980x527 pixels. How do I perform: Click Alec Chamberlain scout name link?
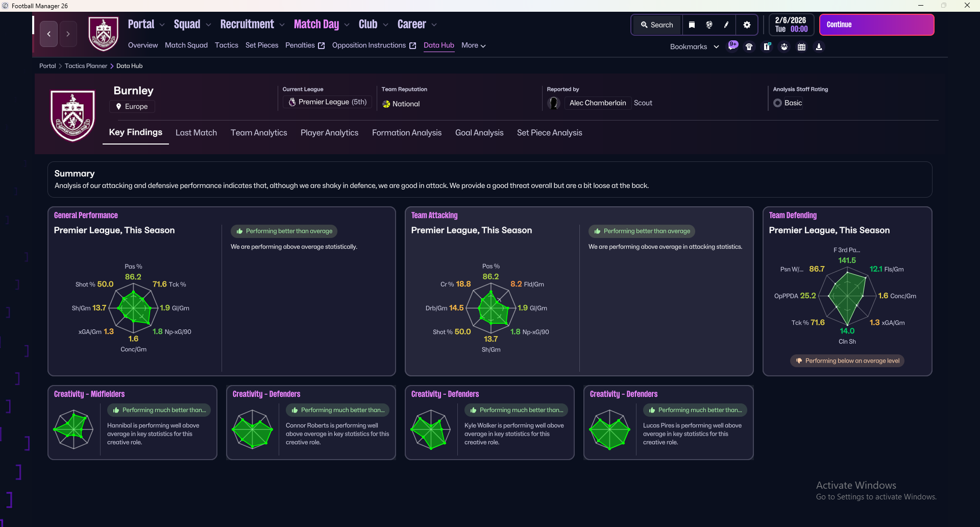597,103
